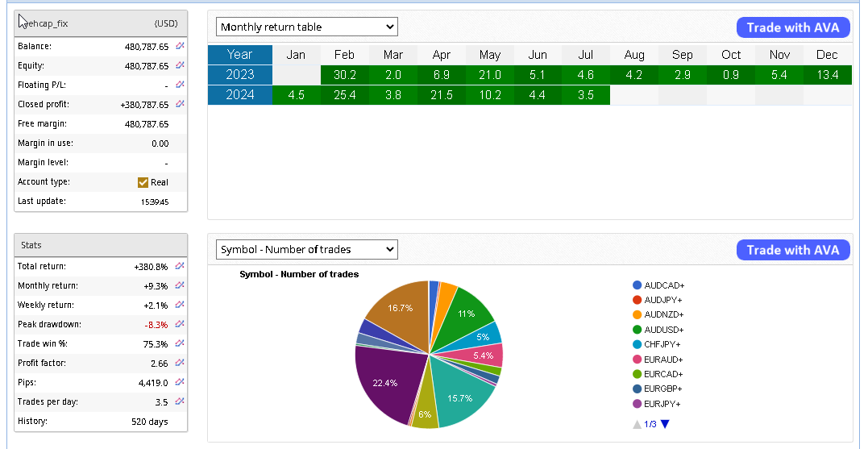This screenshot has height=449, width=868.
Task: Click the chart icon next to Profit factor
Action: point(181,363)
